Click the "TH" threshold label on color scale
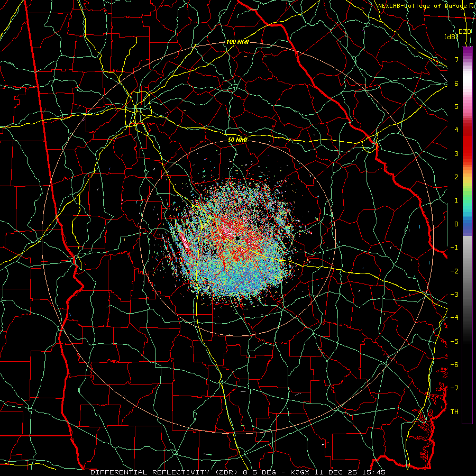Viewport: 476px width, 476px height. click(x=454, y=411)
